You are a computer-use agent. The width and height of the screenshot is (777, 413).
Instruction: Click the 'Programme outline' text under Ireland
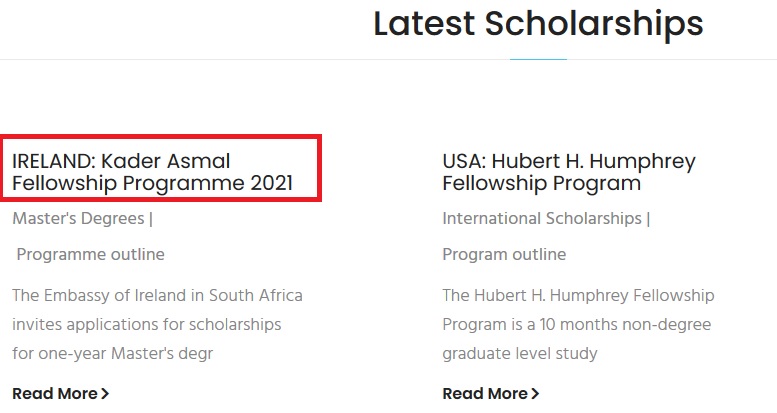click(x=90, y=254)
